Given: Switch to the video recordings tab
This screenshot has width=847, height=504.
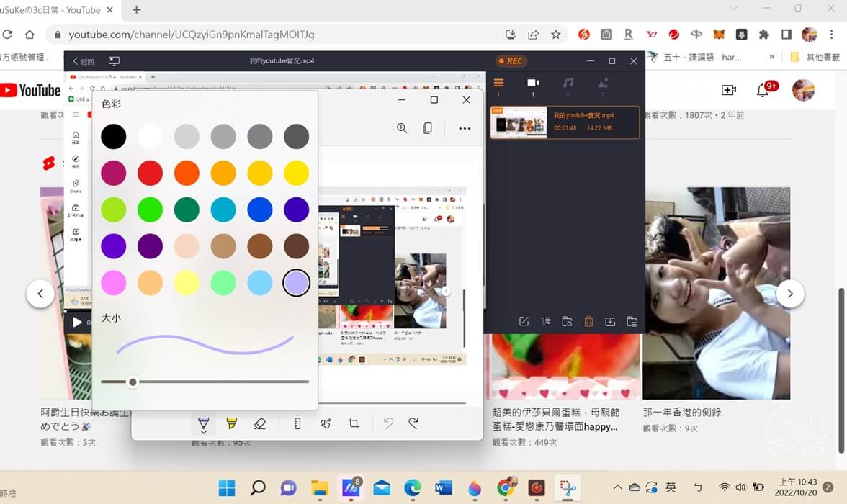Looking at the screenshot, I should (533, 84).
